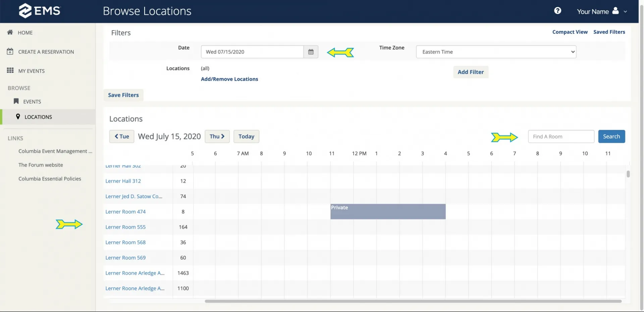Click the user profile silhouette icon
644x312 pixels.
coord(615,11)
